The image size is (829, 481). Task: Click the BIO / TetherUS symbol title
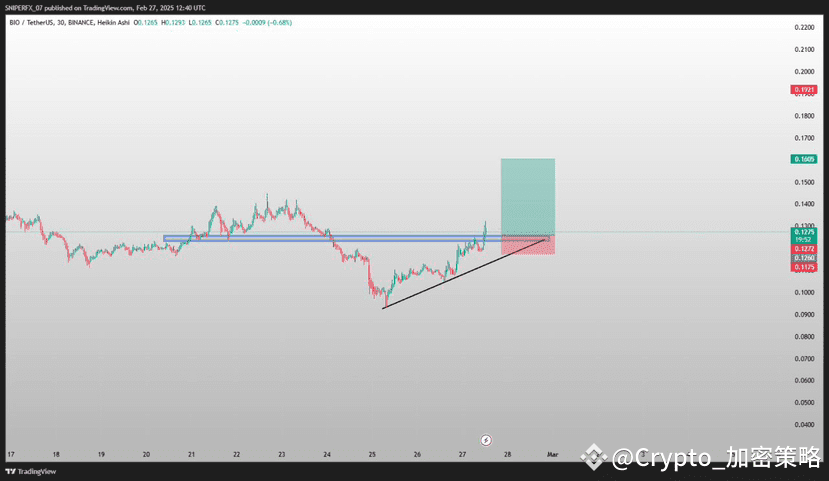(32, 23)
